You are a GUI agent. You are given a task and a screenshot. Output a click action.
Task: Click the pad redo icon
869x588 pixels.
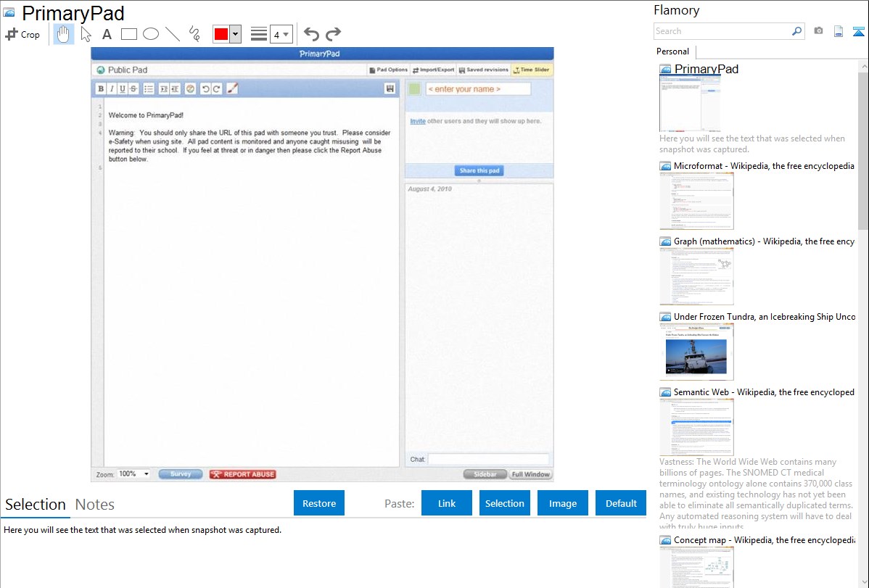pos(217,88)
